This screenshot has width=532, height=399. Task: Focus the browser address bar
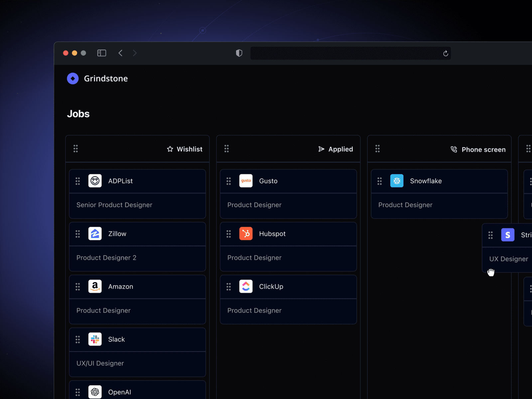pos(350,53)
